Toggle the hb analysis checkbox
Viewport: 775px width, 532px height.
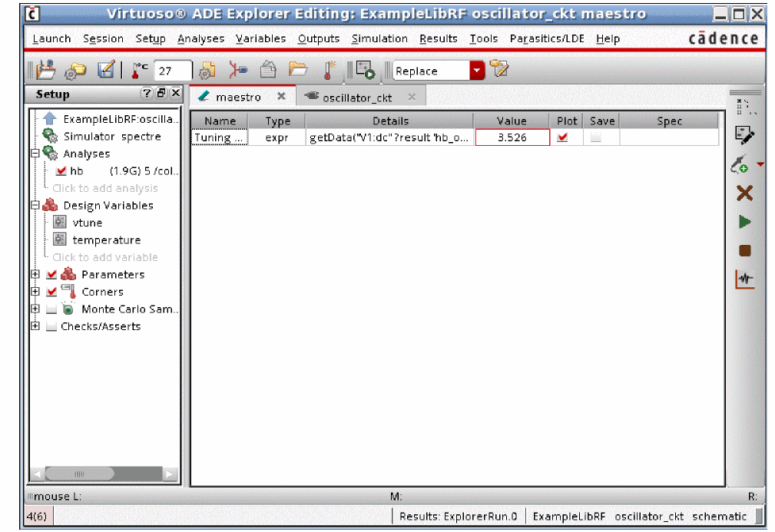pyautogui.click(x=61, y=171)
